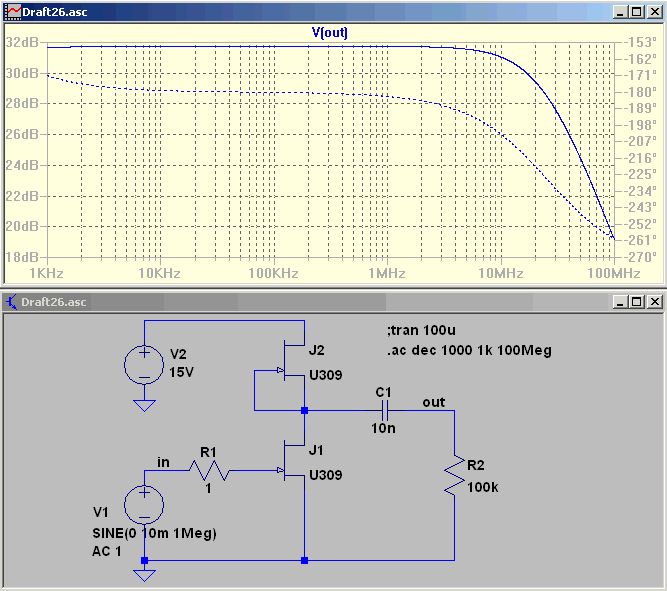Click the 1KHz frequency axis label
The width and height of the screenshot is (667, 591).
pos(46,273)
